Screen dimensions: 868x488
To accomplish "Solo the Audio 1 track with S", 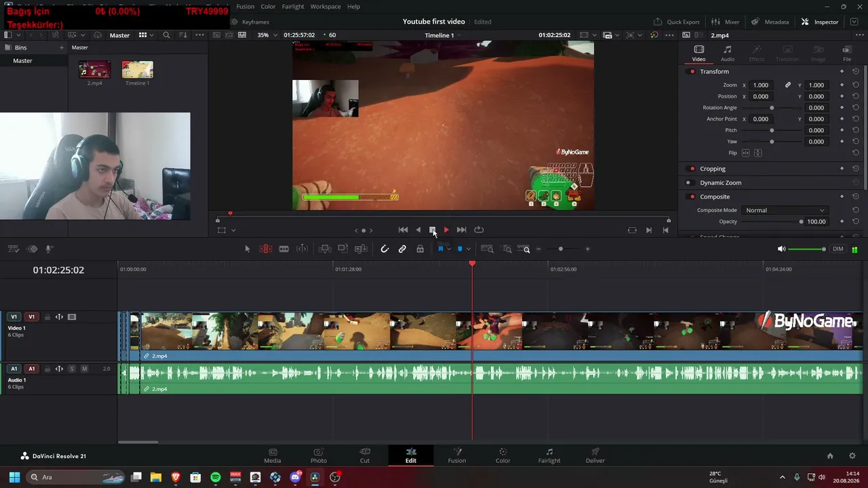I will (72, 369).
